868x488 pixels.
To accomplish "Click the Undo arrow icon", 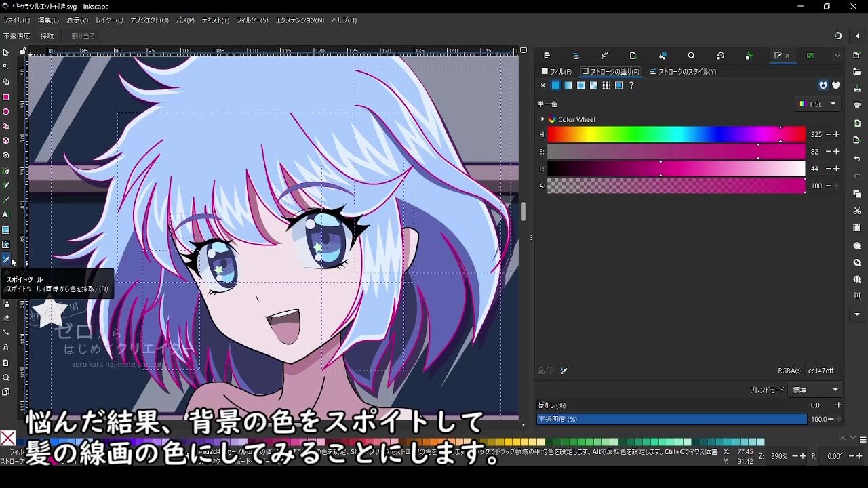I will pos(857,159).
